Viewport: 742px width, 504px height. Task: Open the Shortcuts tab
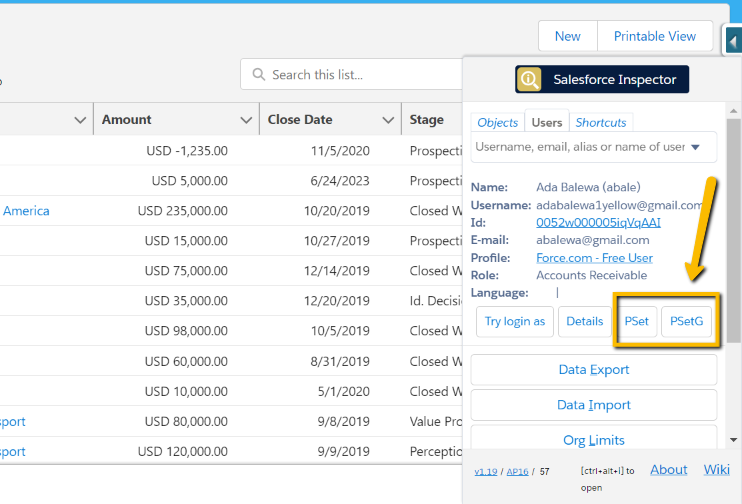tap(601, 123)
